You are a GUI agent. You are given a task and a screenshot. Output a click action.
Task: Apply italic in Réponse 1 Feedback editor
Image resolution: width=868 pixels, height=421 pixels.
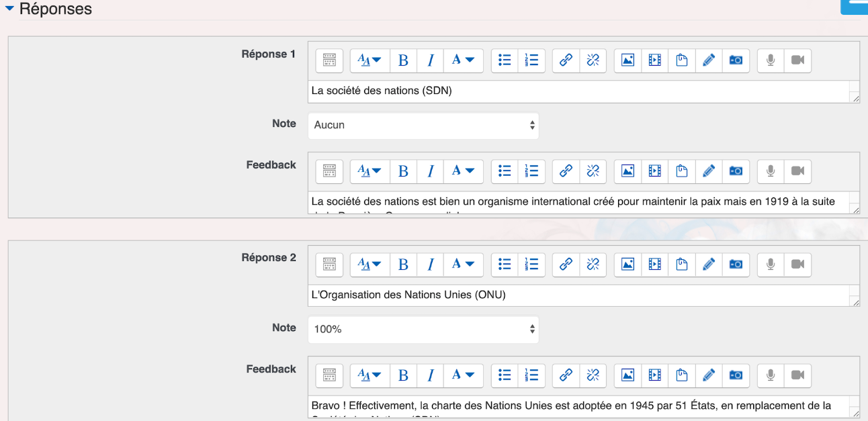pos(430,171)
